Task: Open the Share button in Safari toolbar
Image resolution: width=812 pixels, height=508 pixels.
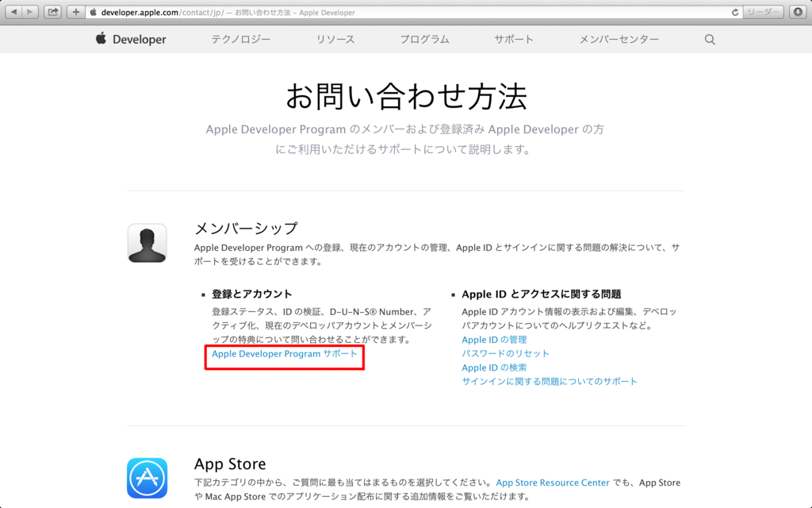Action: click(x=53, y=12)
